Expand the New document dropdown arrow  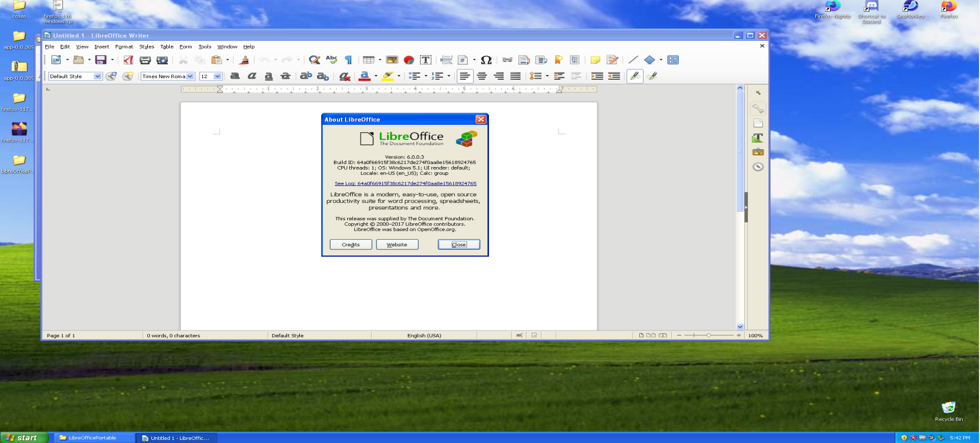pyautogui.click(x=67, y=60)
